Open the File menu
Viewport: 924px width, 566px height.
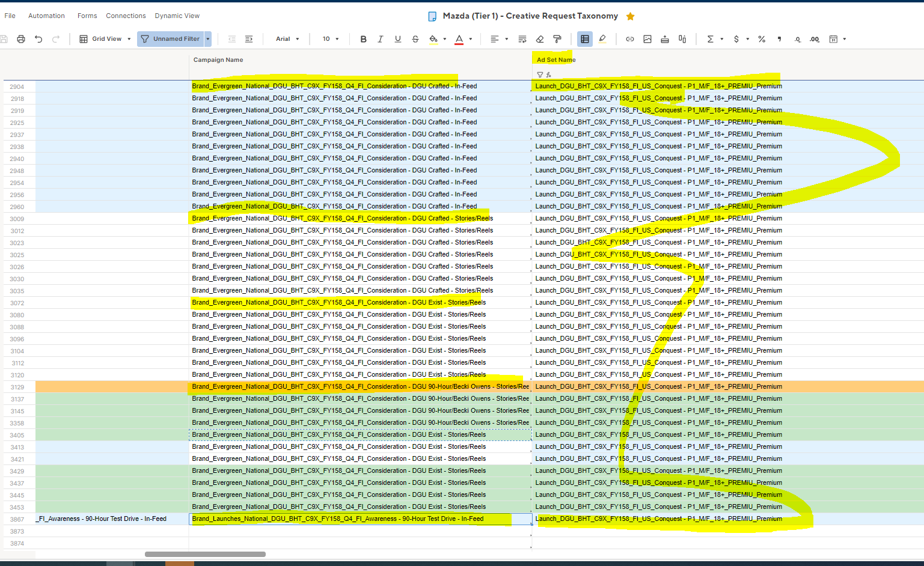pyautogui.click(x=10, y=16)
